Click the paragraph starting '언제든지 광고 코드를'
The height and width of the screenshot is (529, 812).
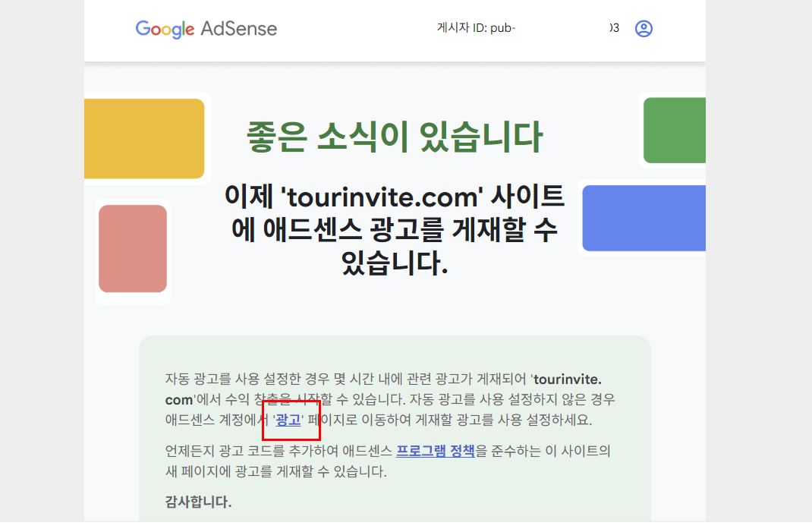click(x=388, y=461)
